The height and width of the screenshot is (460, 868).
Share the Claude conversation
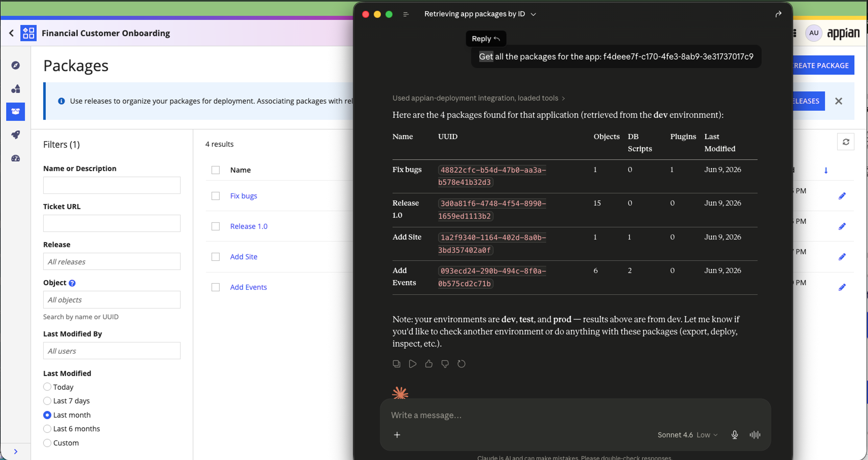[x=778, y=14]
